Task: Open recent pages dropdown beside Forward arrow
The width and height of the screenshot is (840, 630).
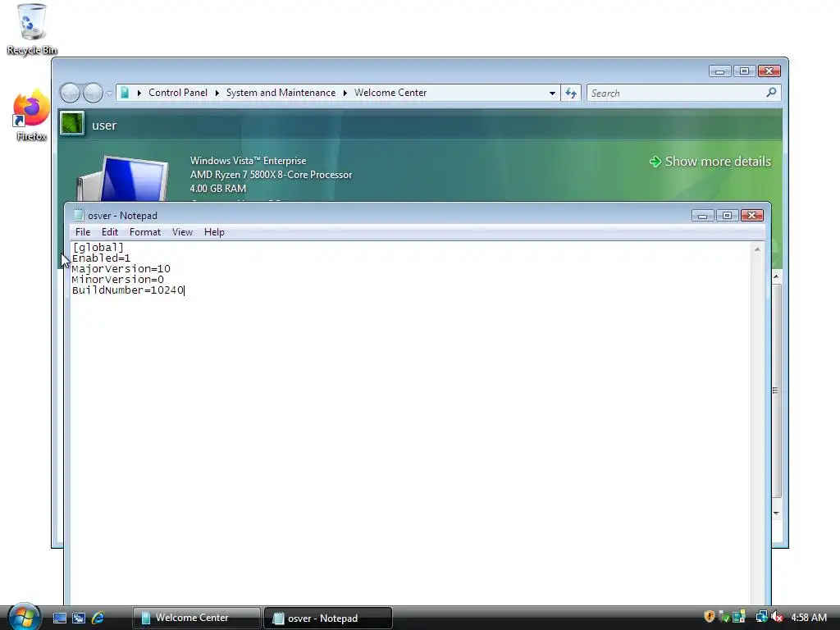Action: point(109,94)
